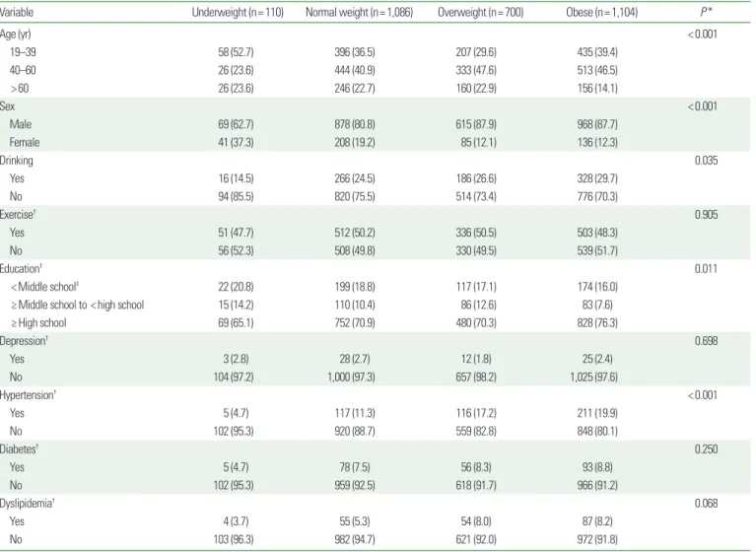Select the Drinking P value '0.035'
Screen dimensions: 756x552
point(707,161)
